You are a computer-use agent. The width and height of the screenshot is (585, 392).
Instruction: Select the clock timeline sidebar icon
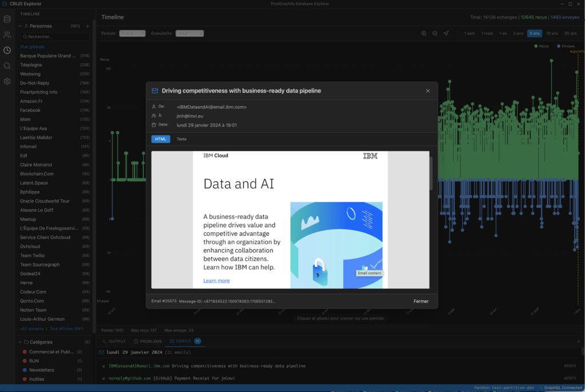pyautogui.click(x=7, y=50)
